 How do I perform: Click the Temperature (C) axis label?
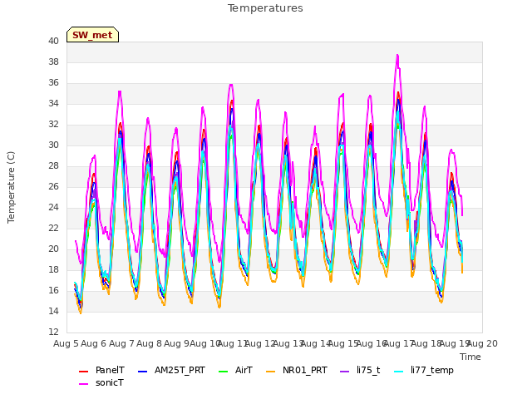pyautogui.click(x=11, y=187)
